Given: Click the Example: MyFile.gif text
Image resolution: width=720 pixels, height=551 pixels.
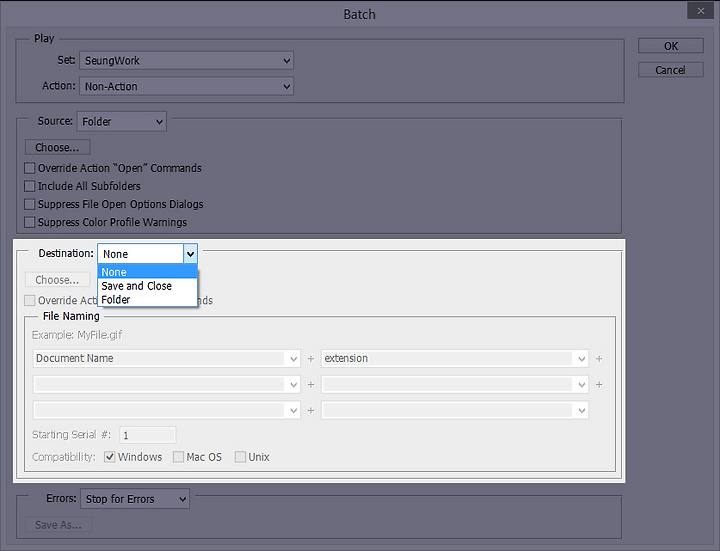Looking at the screenshot, I should (77, 335).
